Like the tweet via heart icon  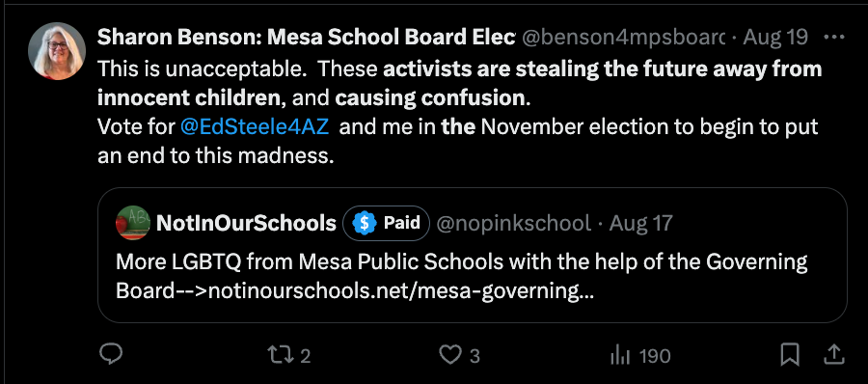450,355
